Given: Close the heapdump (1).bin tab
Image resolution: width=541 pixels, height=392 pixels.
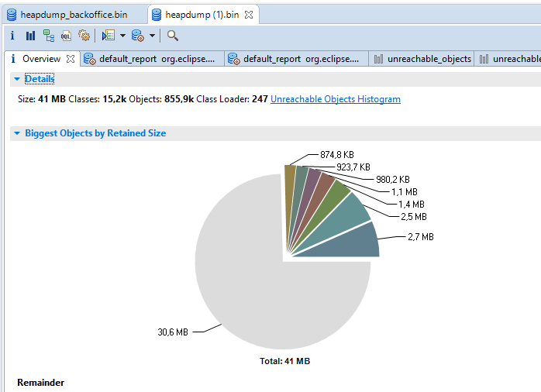Looking at the screenshot, I should pyautogui.click(x=249, y=15).
